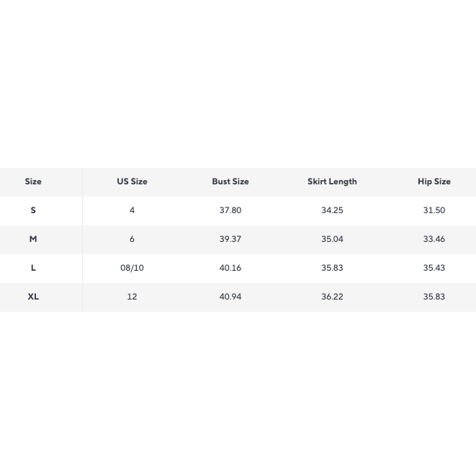Click the US Size column header
Viewport: 476px width, 476px height.
tap(132, 181)
